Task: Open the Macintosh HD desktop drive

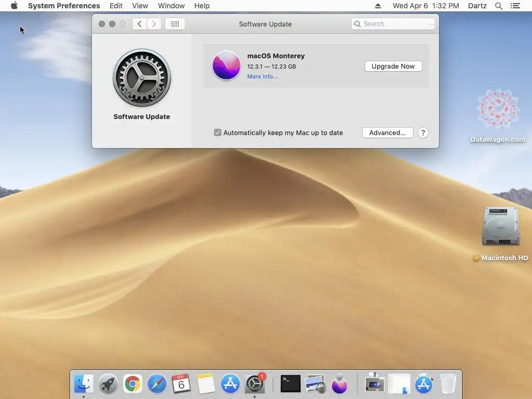Action: 501,227
